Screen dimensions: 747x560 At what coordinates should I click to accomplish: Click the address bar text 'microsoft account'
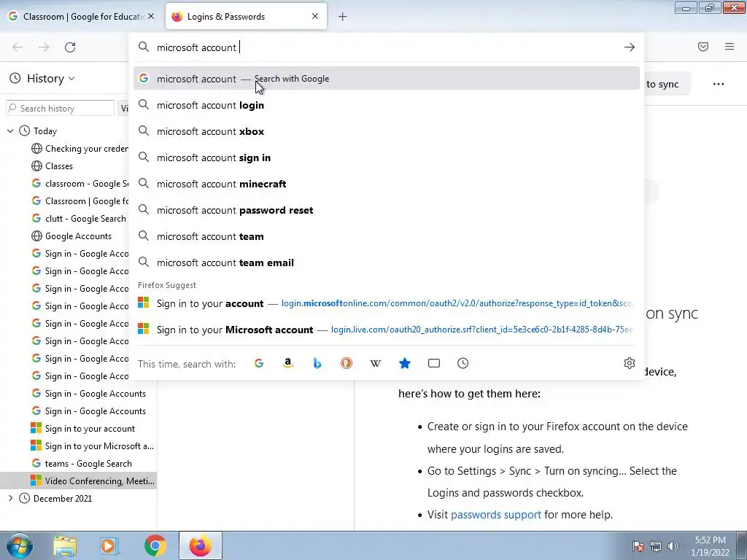point(196,47)
